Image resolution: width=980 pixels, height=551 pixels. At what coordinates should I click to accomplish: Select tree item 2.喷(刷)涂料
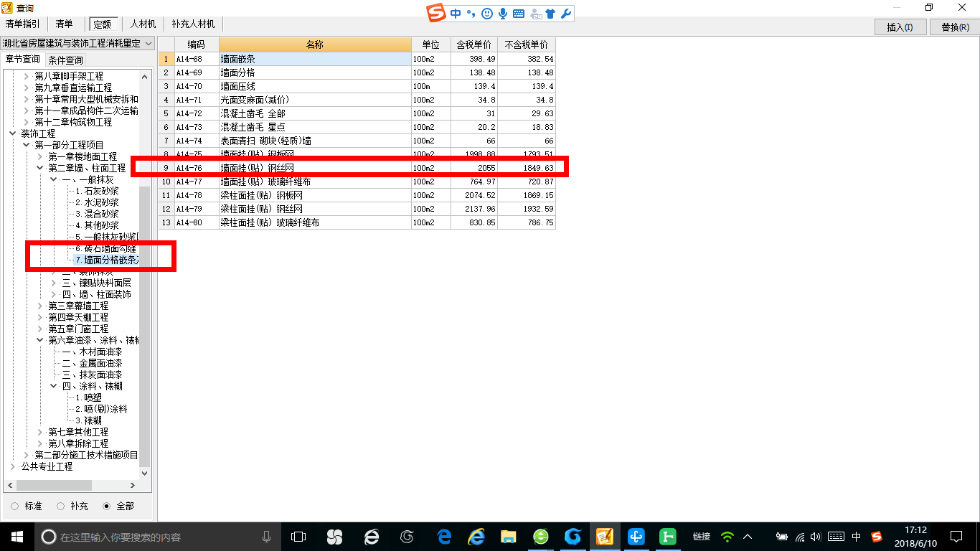[101, 409]
